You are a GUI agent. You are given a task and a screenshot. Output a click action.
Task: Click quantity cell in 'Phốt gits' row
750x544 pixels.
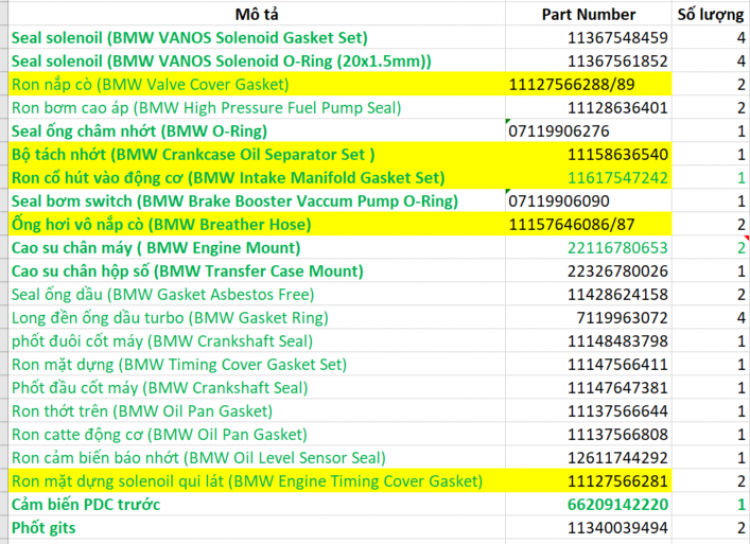coord(711,528)
